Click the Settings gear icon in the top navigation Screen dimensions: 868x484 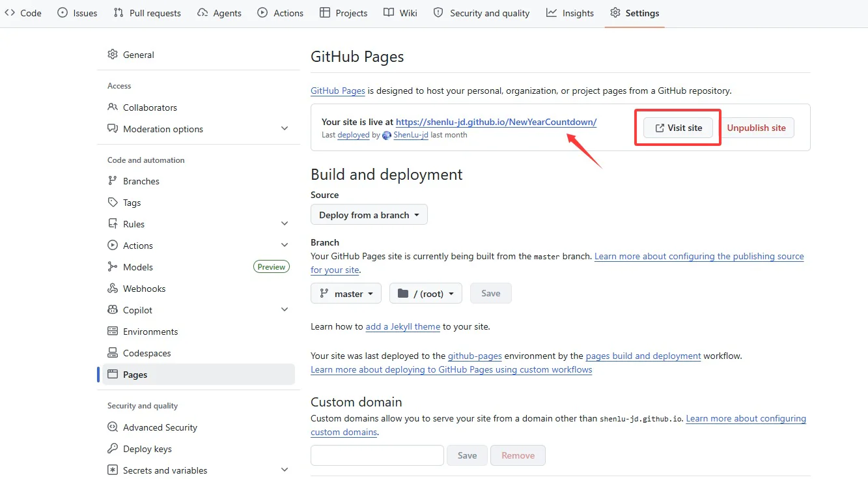pos(615,13)
